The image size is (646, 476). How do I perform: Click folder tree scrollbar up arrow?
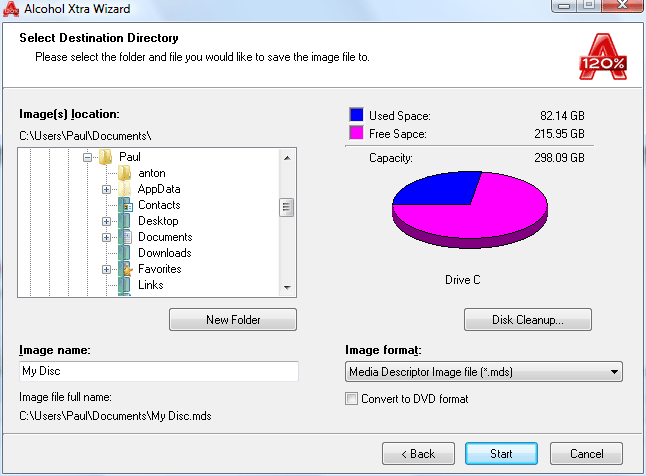(x=287, y=158)
